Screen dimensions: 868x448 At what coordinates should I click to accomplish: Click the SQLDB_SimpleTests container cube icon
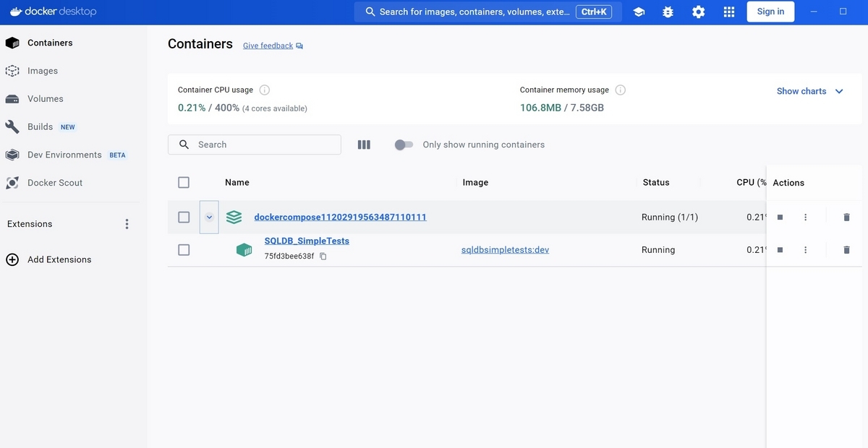coord(244,249)
